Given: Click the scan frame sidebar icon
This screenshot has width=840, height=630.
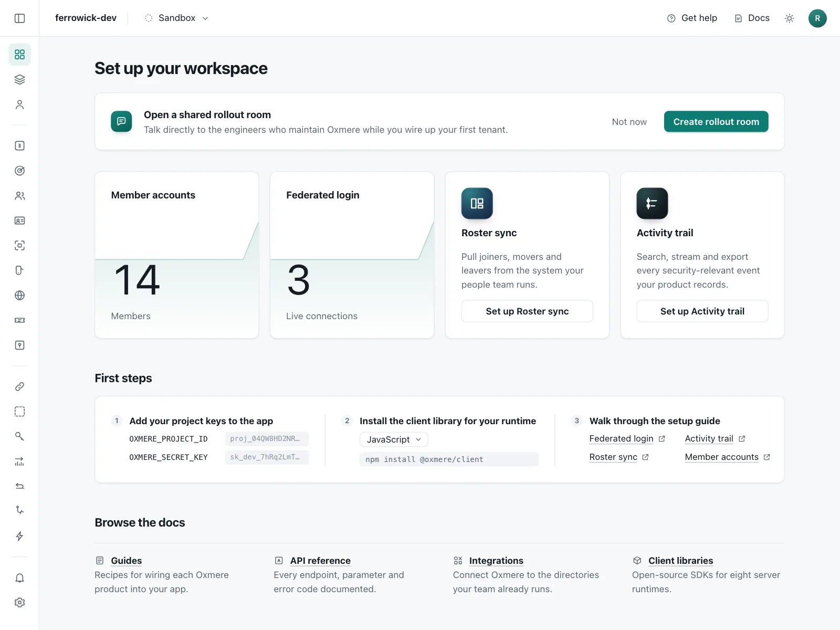Looking at the screenshot, I should [19, 245].
